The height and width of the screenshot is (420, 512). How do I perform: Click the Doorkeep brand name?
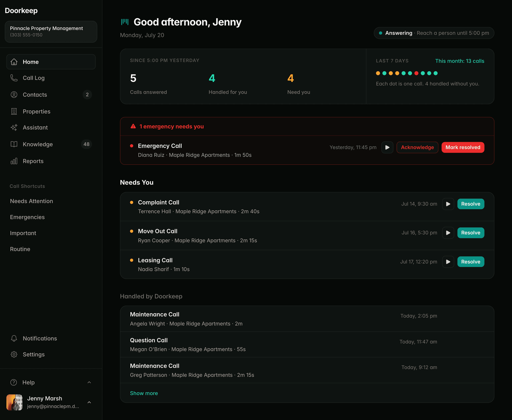pyautogui.click(x=21, y=11)
